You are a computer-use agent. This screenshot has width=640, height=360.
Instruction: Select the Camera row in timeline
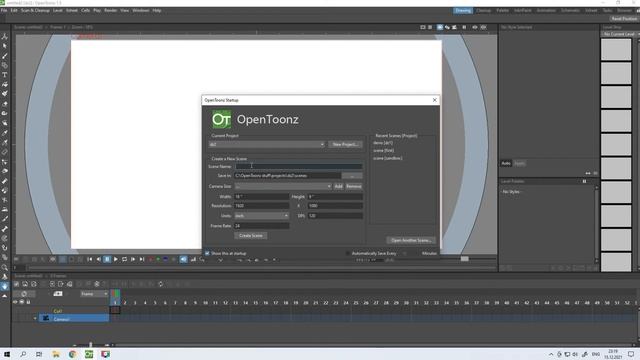74,319
